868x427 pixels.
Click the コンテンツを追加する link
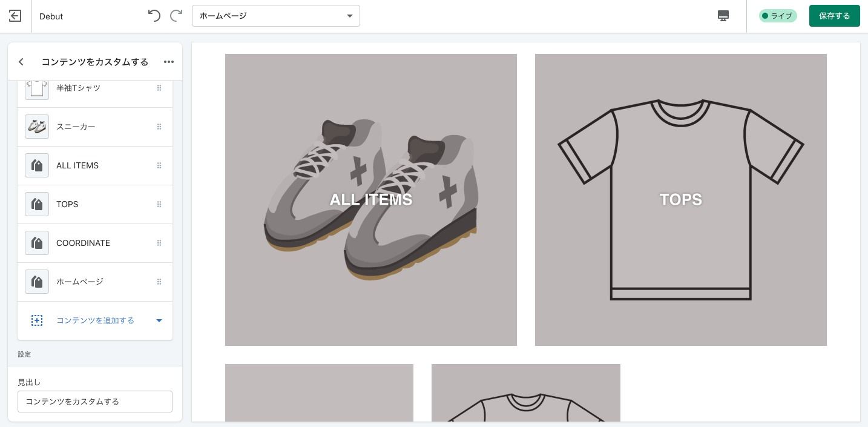(95, 320)
